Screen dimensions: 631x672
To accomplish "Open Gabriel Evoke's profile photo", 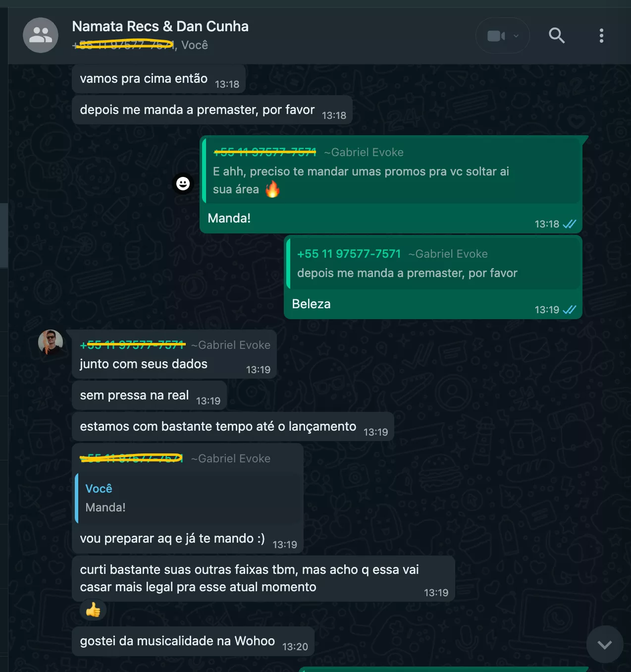I will [x=51, y=342].
